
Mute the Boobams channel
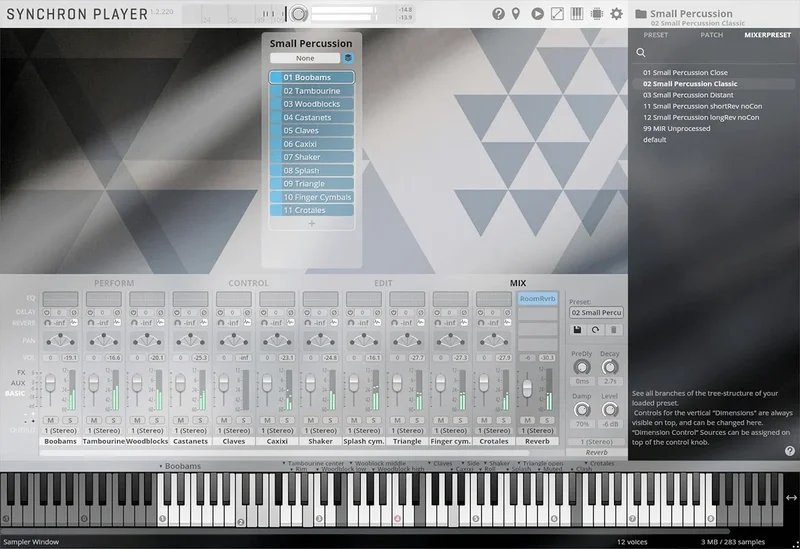point(51,420)
